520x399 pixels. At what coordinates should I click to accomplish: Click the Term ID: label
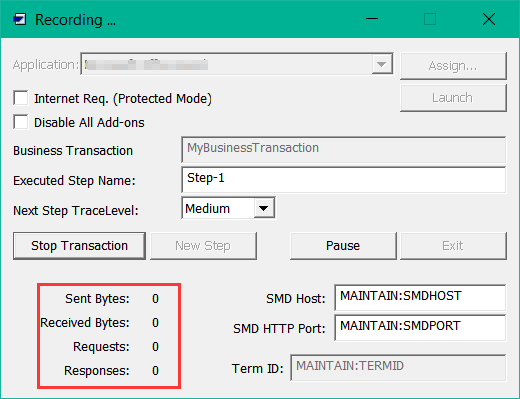pyautogui.click(x=258, y=369)
